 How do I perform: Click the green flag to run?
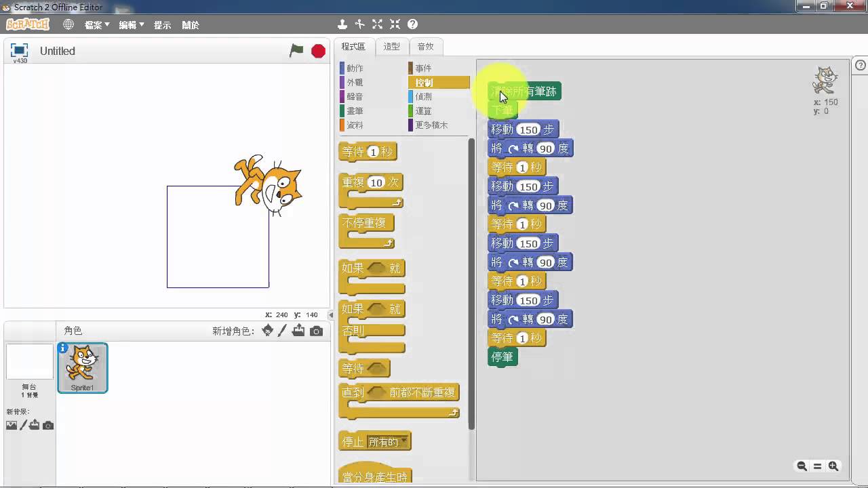point(296,51)
